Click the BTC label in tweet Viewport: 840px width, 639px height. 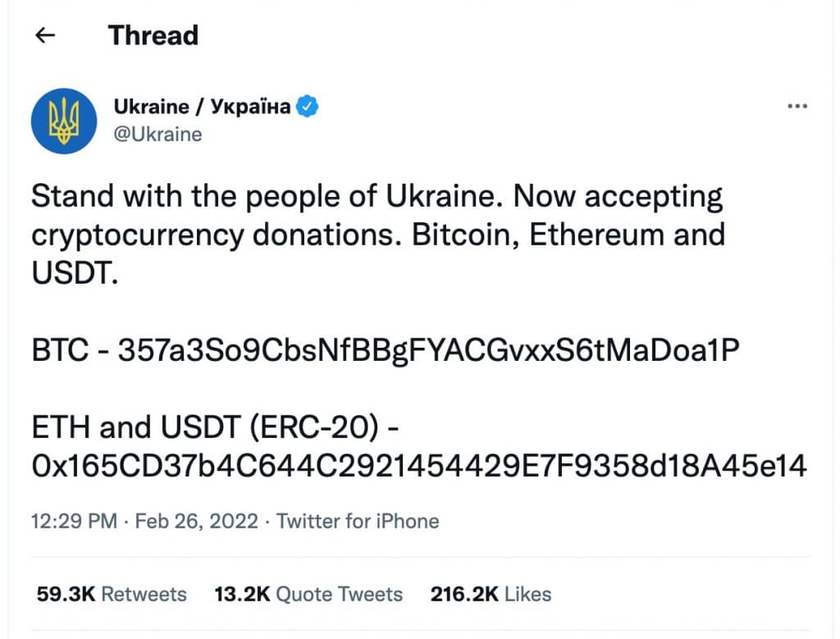[60, 351]
